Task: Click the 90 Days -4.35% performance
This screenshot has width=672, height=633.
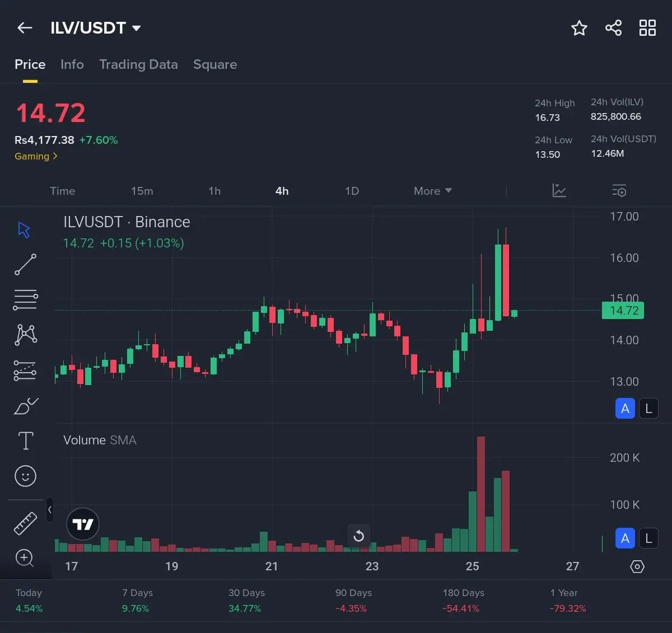Action: (x=353, y=601)
